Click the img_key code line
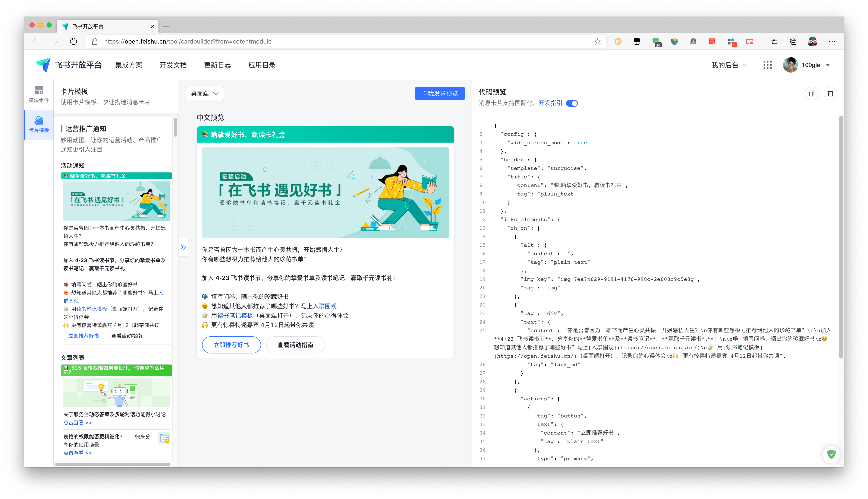This screenshot has height=499, width=868. point(610,279)
